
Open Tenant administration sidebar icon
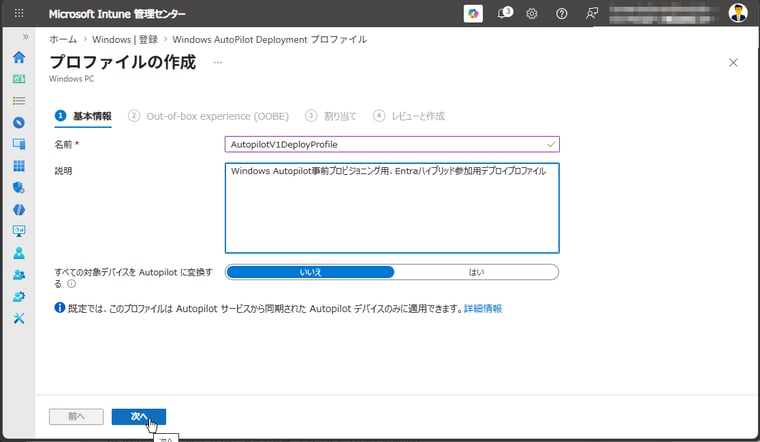coord(19,297)
